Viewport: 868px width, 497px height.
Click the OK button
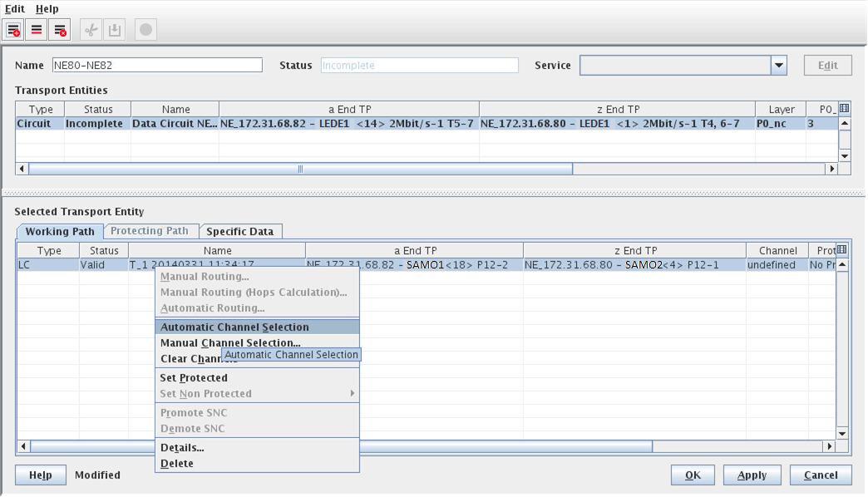693,475
